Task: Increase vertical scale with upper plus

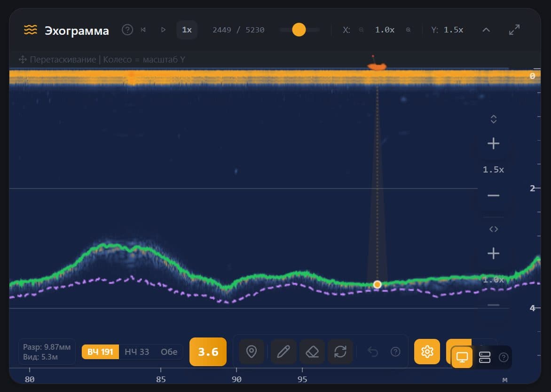Action: pos(493,143)
